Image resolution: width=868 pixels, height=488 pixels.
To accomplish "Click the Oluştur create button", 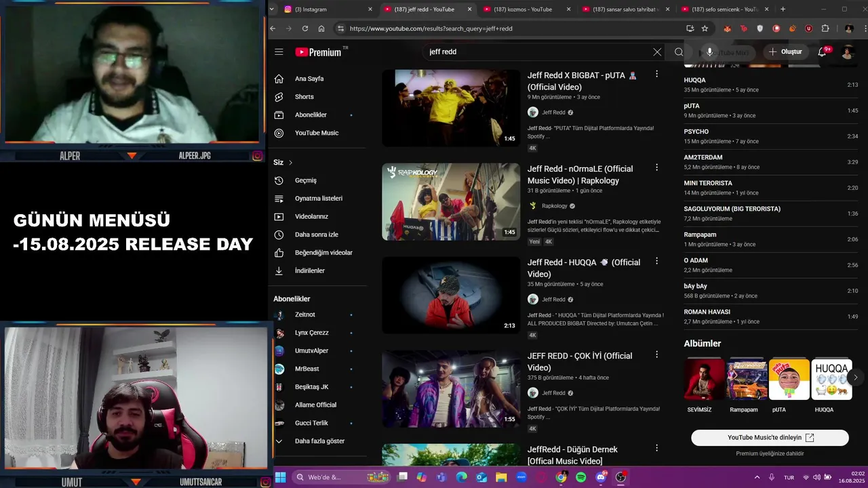I will (x=785, y=52).
